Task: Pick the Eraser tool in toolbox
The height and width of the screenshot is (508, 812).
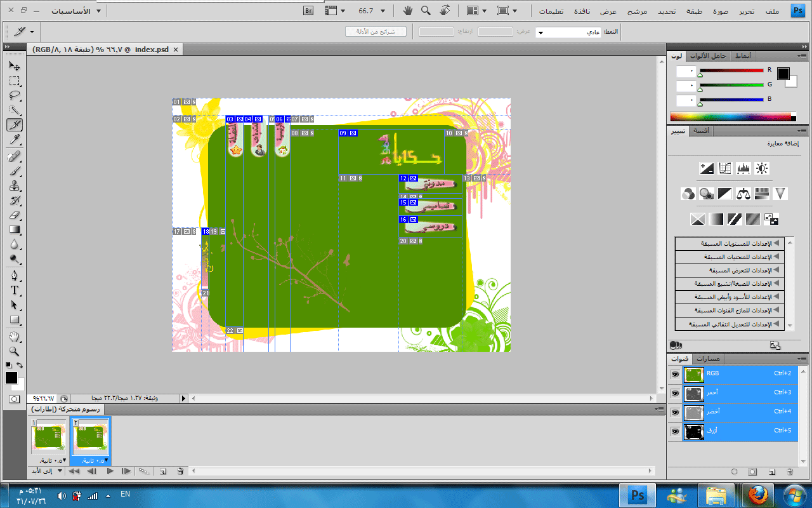Action: 15,215
